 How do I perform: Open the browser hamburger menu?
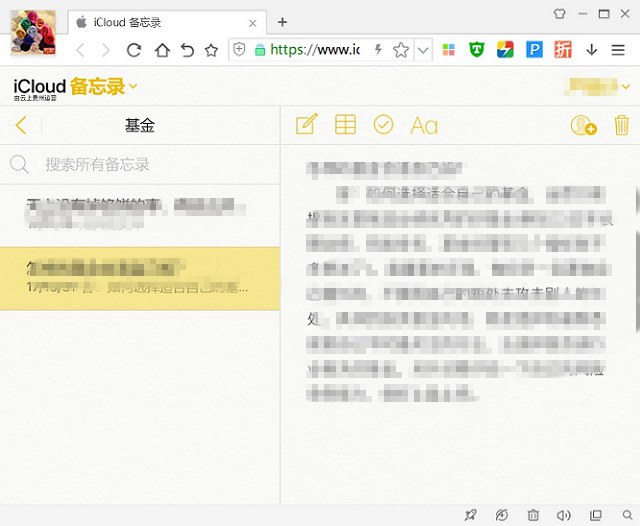(x=618, y=50)
